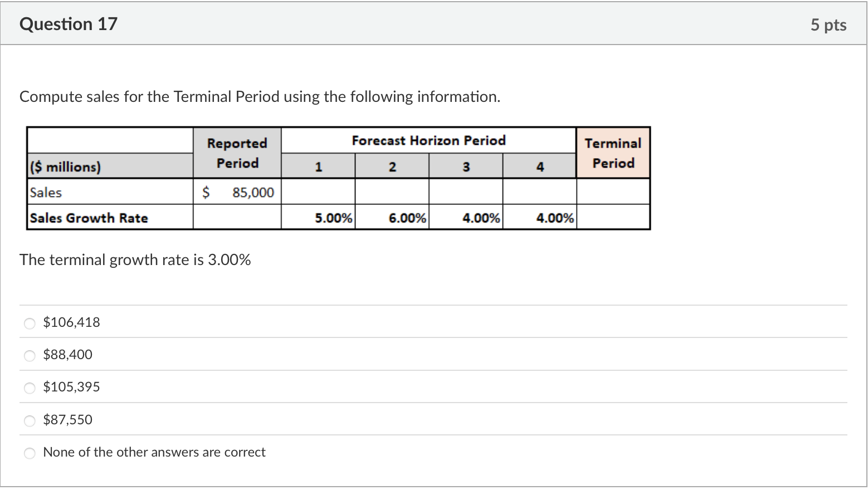
Task: Click the Question 17 heading
Action: (x=68, y=24)
